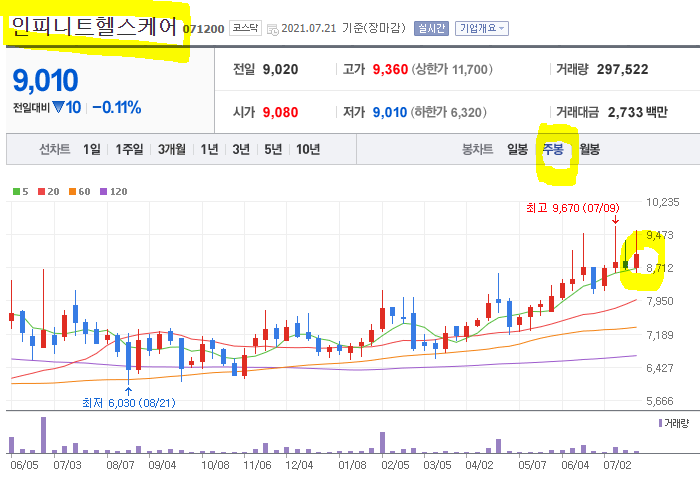Screen dimensions: 700x478
Task: Click the stock name 인피니트헬스케어
Action: pyautogui.click(x=94, y=26)
